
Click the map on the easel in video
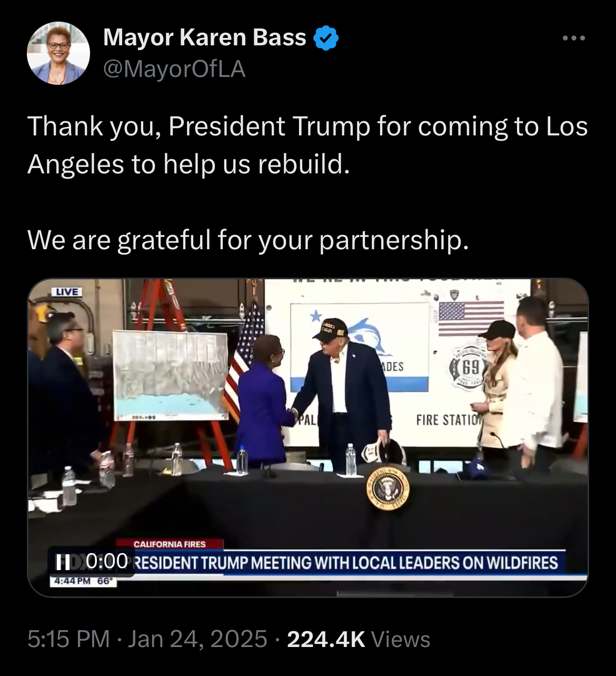[171, 376]
